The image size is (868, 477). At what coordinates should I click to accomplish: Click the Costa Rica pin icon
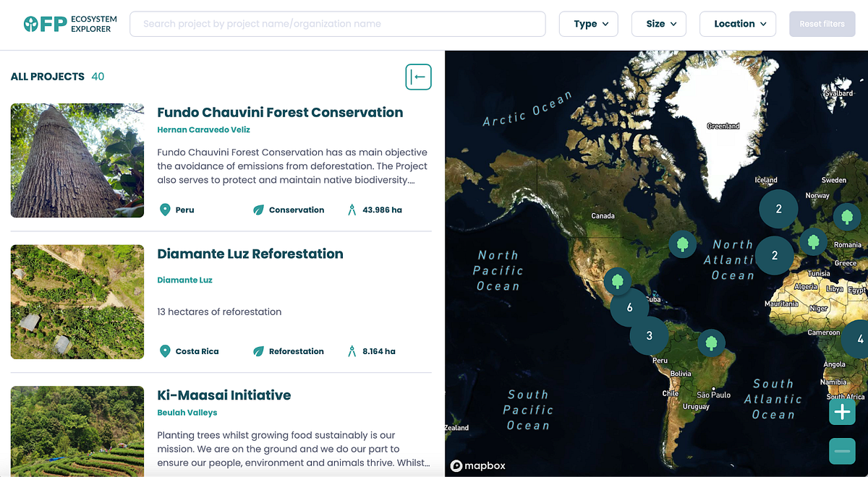166,351
